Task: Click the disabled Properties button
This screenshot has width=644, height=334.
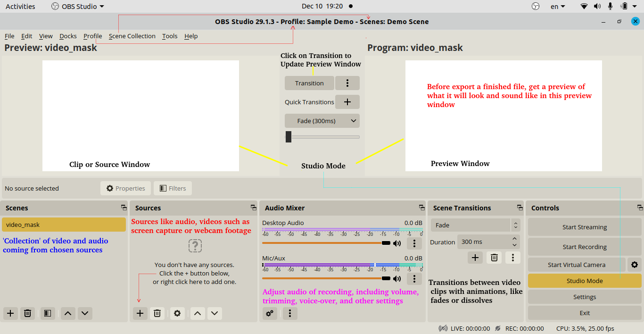Action: 126,188
